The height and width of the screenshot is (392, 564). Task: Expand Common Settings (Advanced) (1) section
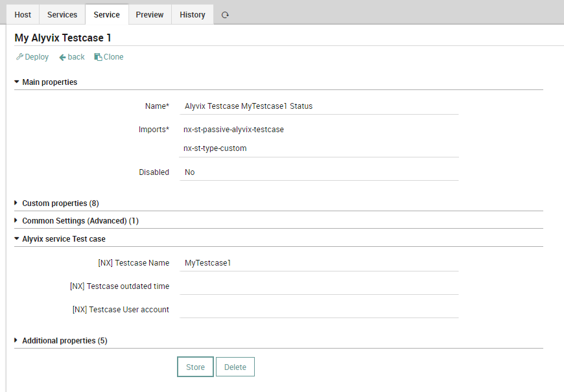(x=80, y=221)
